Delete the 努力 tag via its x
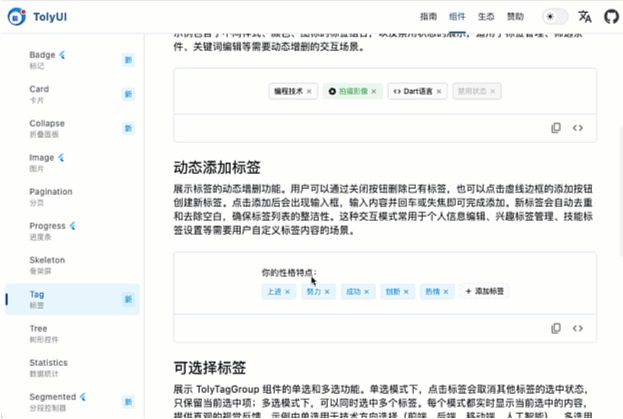This screenshot has width=623, height=419. coord(327,292)
